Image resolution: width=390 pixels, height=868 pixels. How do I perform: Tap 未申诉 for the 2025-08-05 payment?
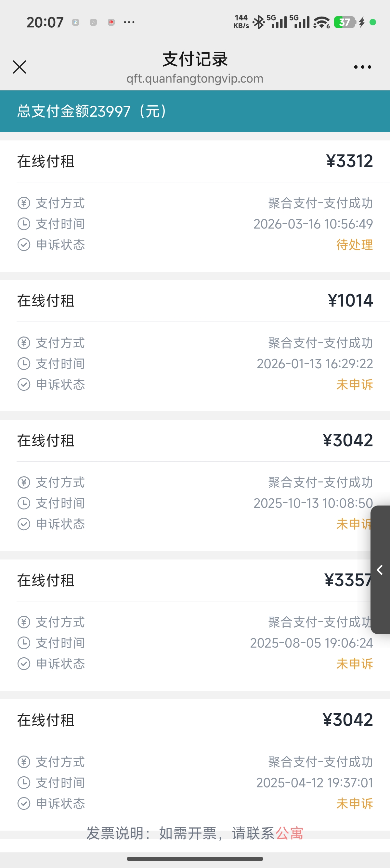click(x=354, y=664)
